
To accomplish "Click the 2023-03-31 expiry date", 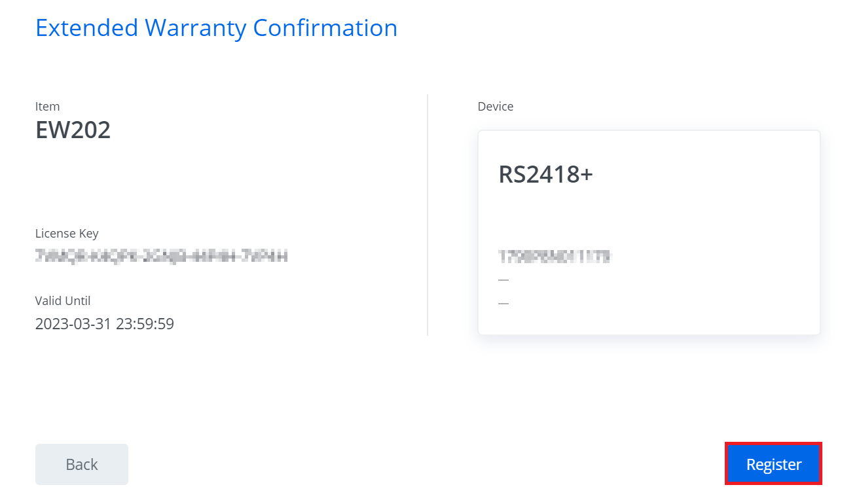I will coord(73,323).
